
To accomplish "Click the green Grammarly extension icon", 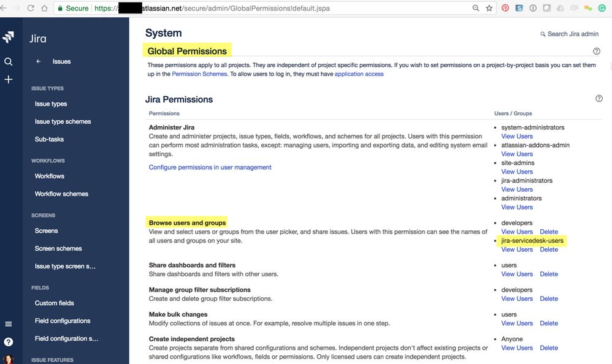I will 602,8.
